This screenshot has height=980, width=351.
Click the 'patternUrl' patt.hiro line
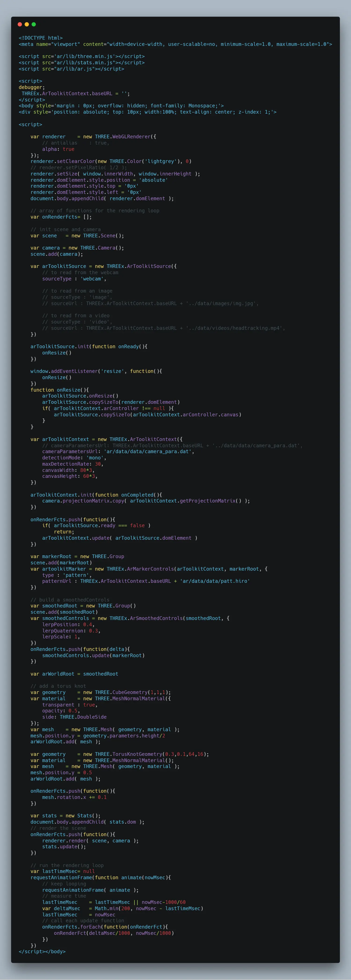pyautogui.click(x=146, y=581)
